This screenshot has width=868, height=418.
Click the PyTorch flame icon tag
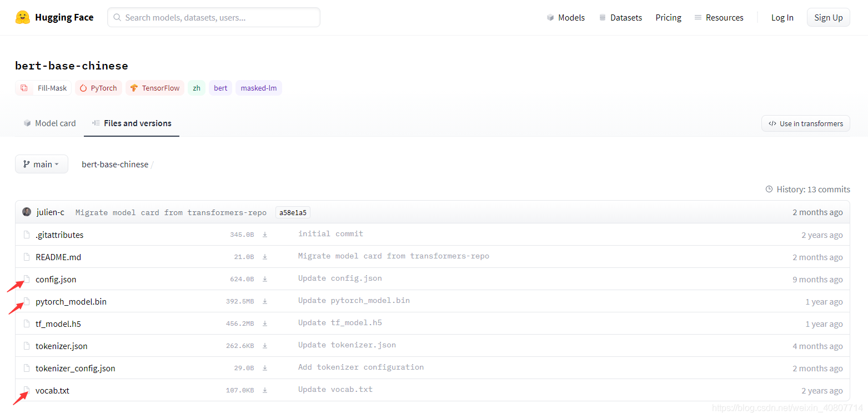point(83,88)
